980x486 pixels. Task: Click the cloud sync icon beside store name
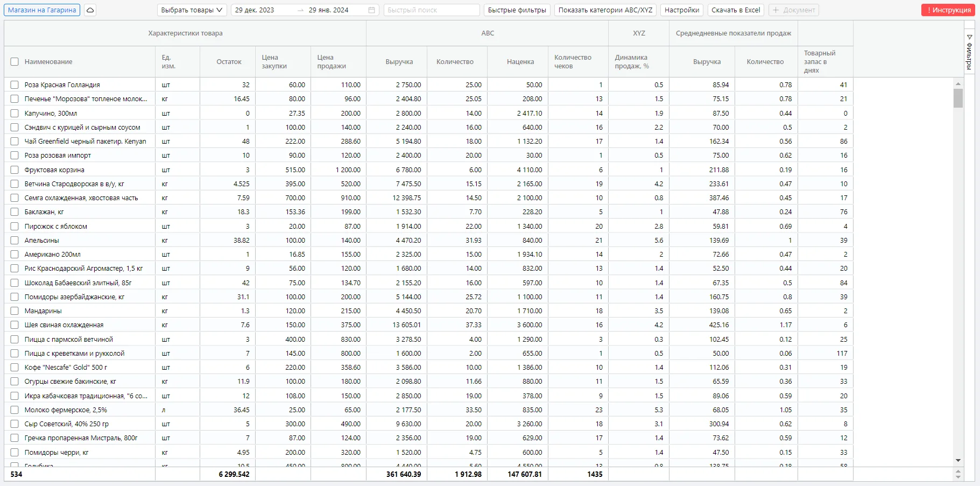click(x=90, y=10)
